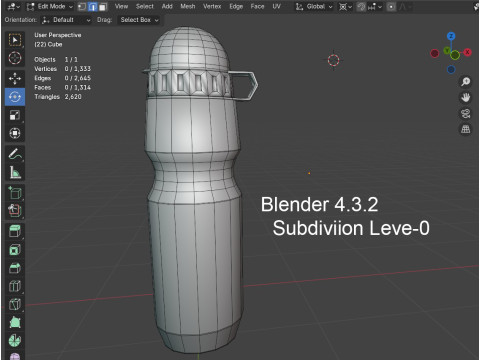Open the Orientation Default dropdown
480x360 pixels.
66,20
